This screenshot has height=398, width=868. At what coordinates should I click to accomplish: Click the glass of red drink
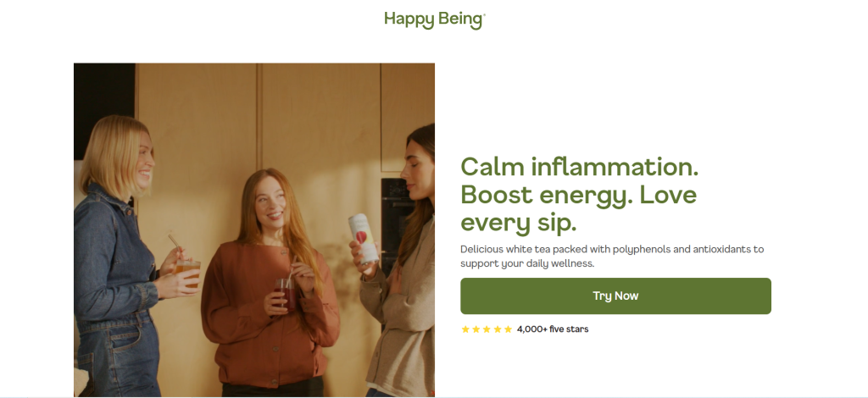pos(287,294)
